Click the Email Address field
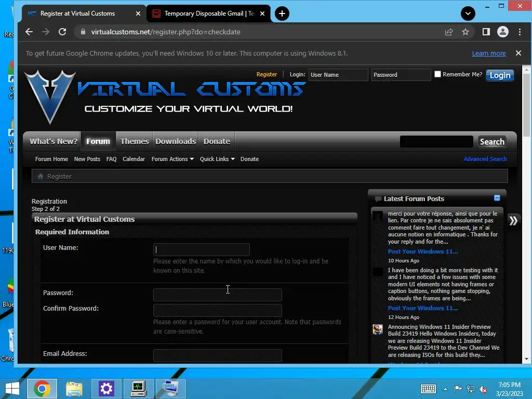This screenshot has height=399, width=532. (x=218, y=355)
